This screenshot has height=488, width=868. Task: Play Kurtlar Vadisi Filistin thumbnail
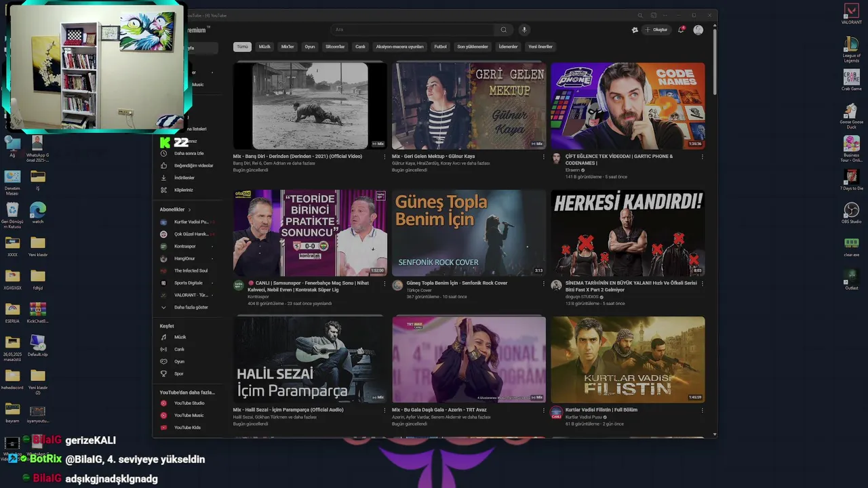click(627, 359)
